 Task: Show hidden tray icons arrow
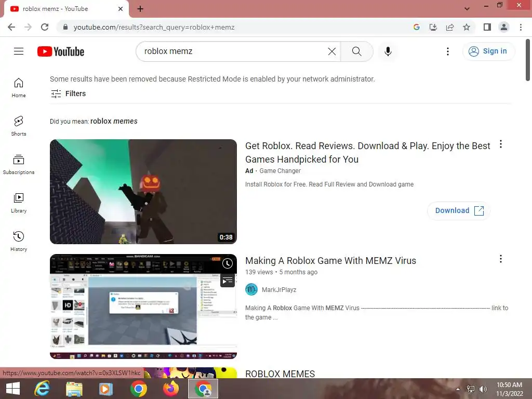click(458, 389)
